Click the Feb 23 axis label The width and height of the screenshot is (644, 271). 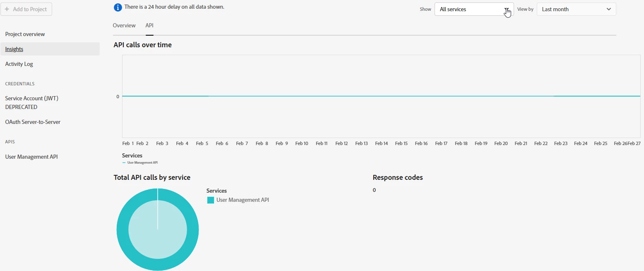click(561, 143)
